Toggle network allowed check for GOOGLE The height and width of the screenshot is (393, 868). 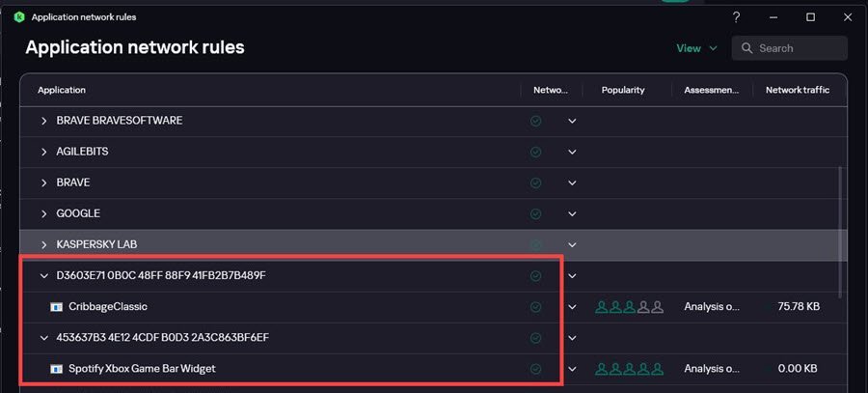[x=536, y=213]
